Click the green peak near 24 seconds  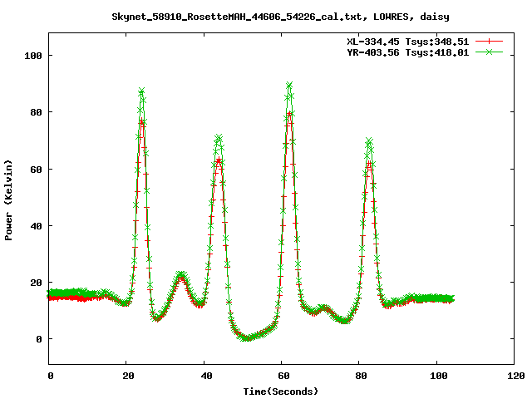(142, 91)
